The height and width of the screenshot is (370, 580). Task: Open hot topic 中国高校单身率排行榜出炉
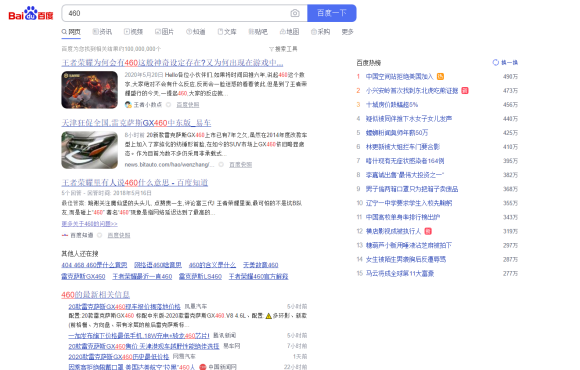coord(403,217)
